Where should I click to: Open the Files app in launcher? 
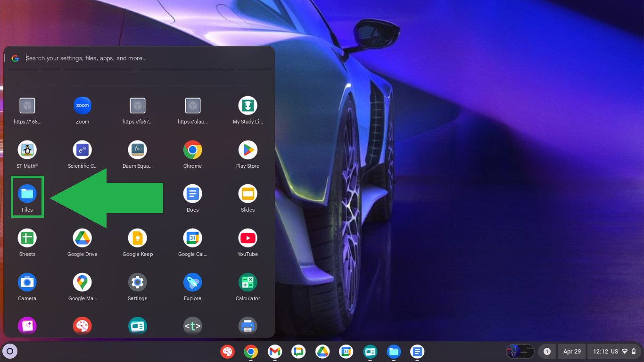(x=27, y=194)
